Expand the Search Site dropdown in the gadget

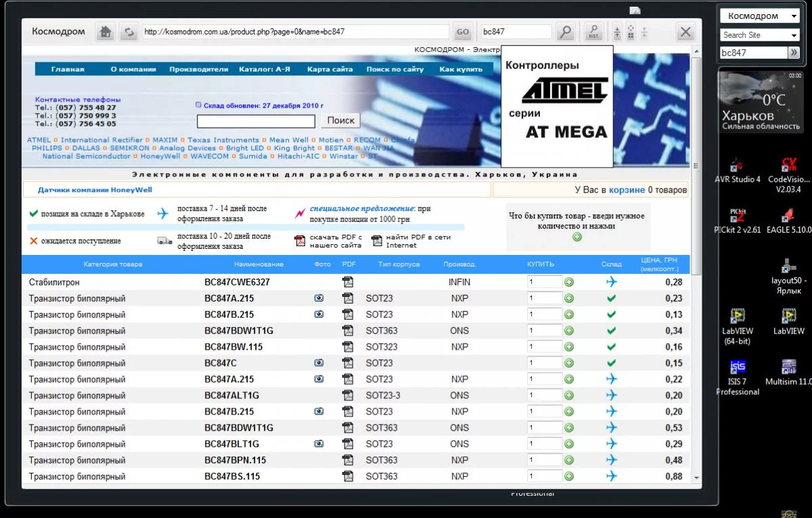tap(759, 34)
